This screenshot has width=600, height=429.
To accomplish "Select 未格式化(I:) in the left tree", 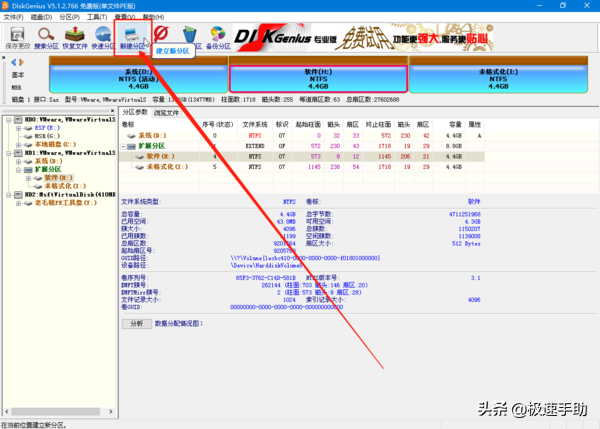I will coord(65,186).
